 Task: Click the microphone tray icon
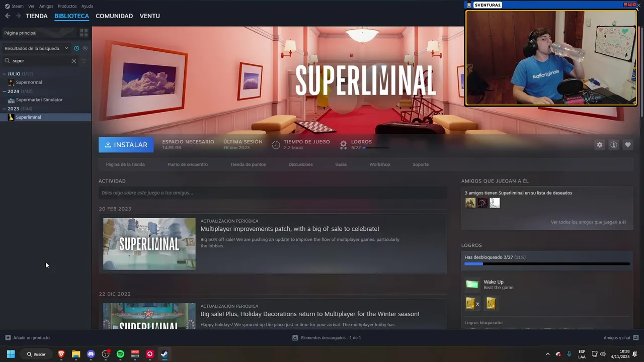click(x=569, y=354)
